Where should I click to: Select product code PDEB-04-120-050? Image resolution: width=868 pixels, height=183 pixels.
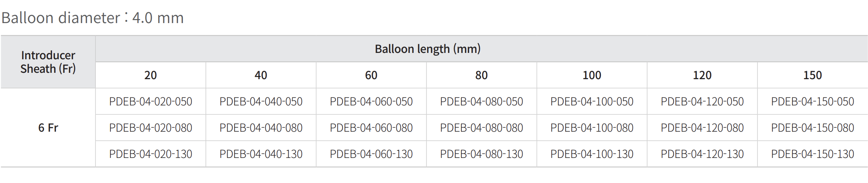tap(702, 101)
